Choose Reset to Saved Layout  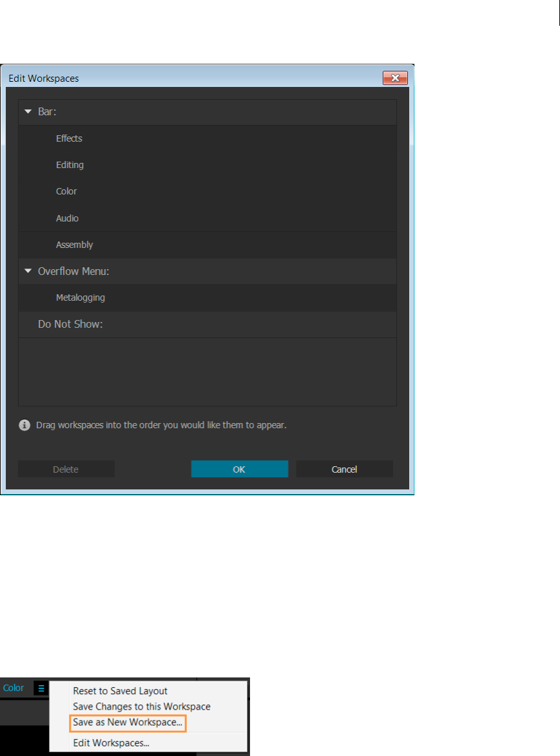(120, 691)
